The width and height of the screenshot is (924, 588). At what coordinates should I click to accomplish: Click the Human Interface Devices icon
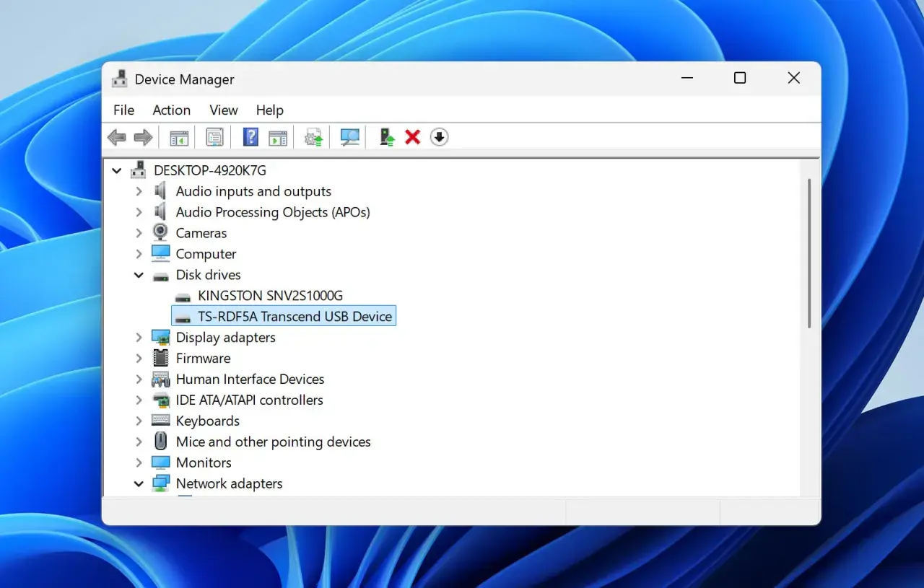[160, 379]
